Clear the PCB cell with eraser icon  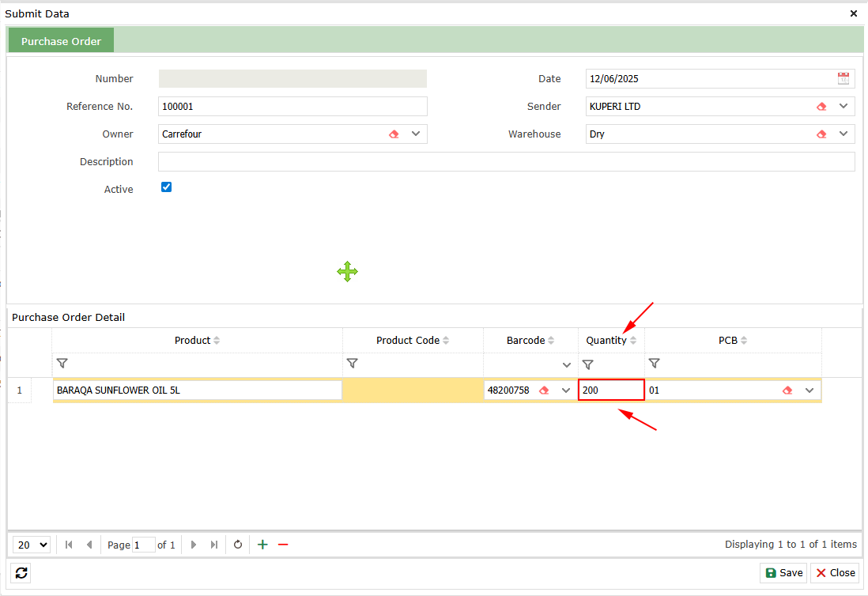tap(787, 390)
